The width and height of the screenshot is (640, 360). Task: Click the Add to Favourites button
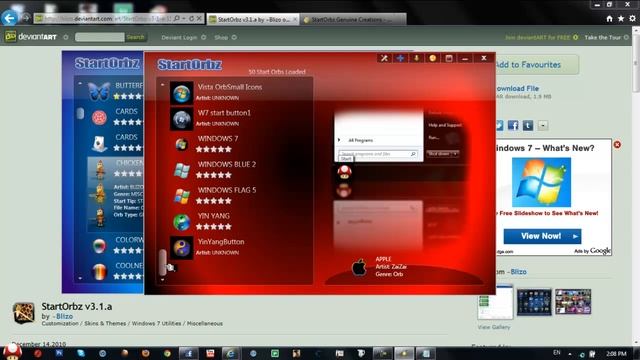[x=537, y=64]
